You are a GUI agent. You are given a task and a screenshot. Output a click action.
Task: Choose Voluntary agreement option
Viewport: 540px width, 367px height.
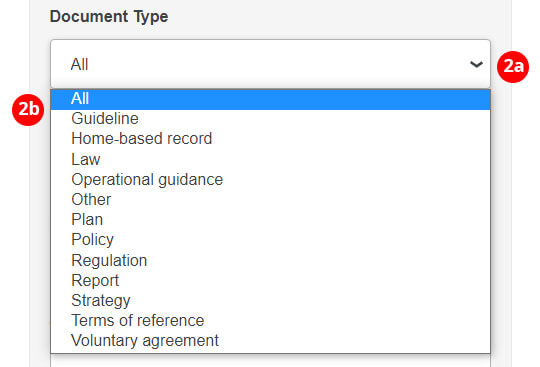click(270, 340)
